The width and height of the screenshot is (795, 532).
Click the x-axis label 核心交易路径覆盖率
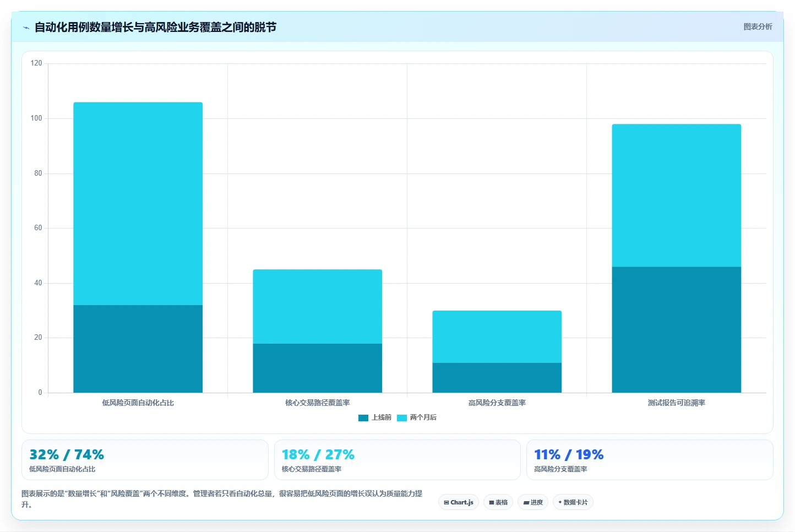317,403
